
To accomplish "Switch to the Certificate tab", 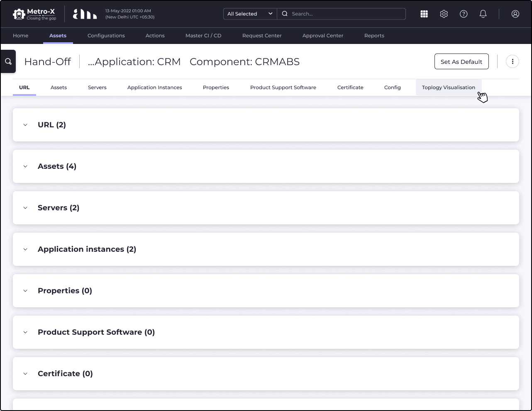I will 350,88.
